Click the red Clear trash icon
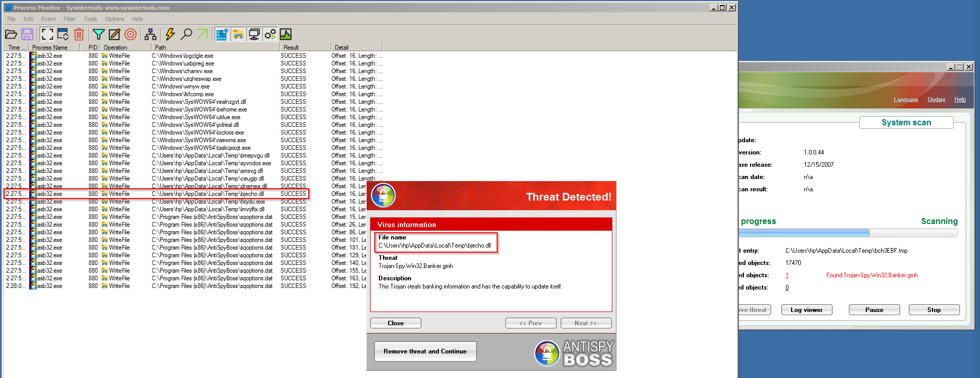980x378 pixels. pos(79,34)
